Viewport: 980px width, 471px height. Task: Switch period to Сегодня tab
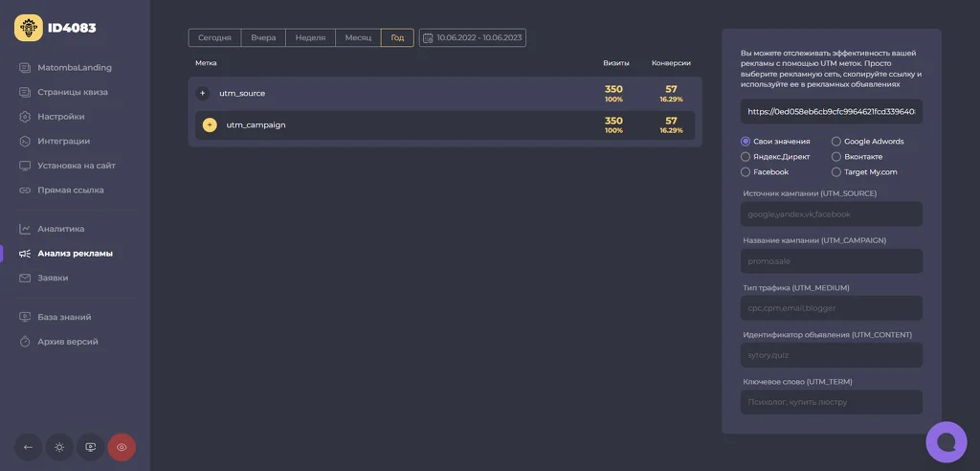coord(215,37)
